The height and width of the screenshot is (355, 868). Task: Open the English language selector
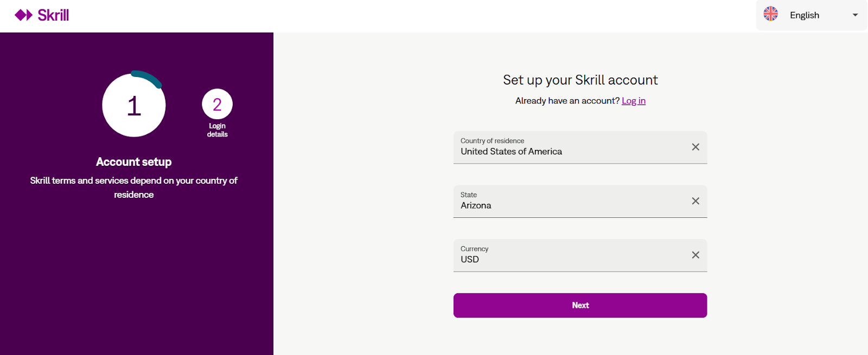tap(812, 15)
